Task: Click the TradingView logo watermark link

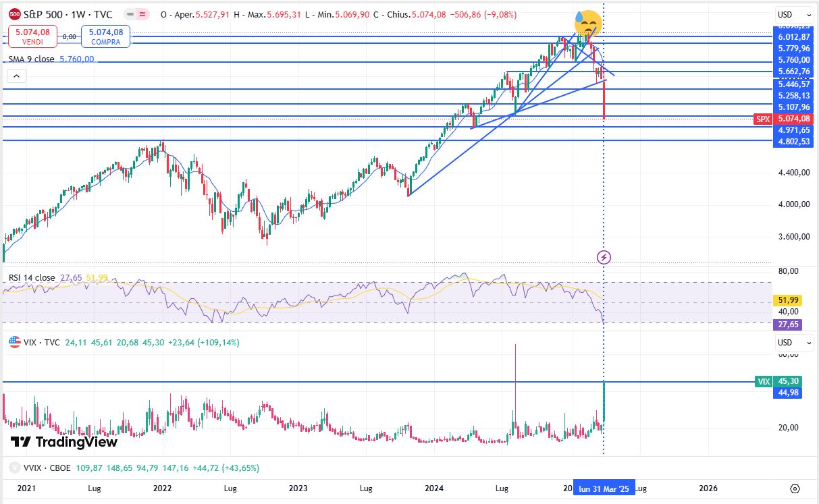Action: 64,443
